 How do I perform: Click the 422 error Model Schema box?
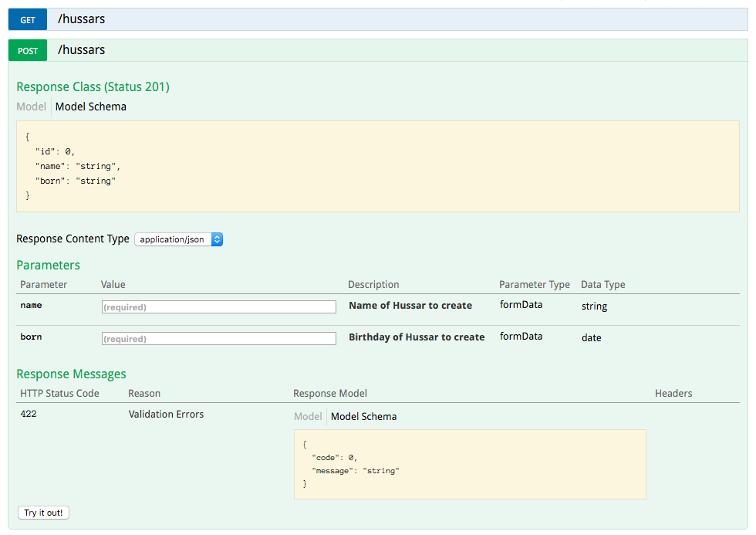point(470,463)
